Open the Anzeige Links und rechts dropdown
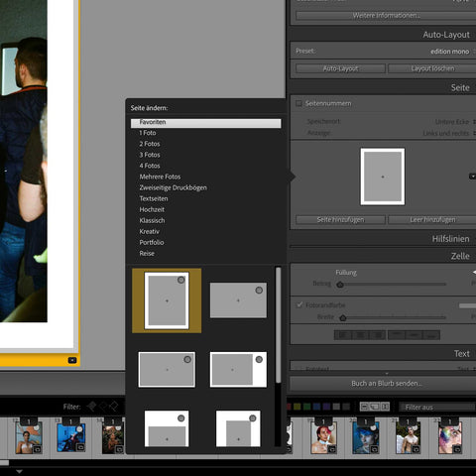This screenshot has height=476, width=476. 449,133
